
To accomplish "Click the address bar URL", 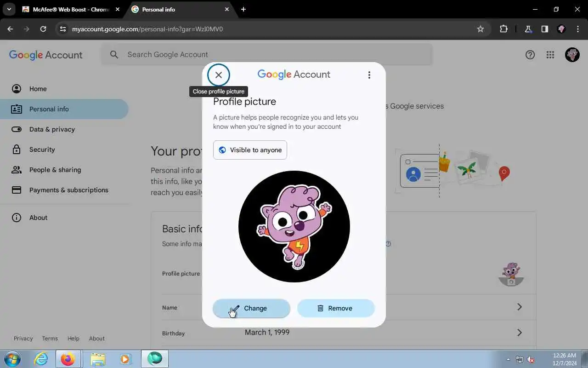I will click(x=147, y=29).
